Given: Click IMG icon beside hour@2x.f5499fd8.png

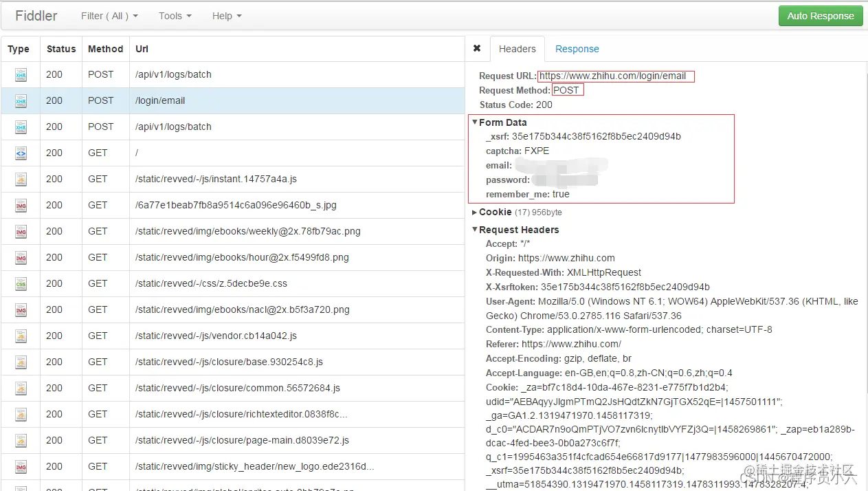Looking at the screenshot, I should 21,258.
